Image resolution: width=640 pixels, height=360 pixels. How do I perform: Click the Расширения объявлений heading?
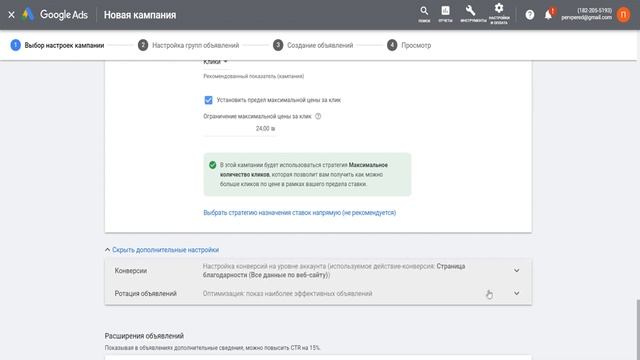click(144, 336)
